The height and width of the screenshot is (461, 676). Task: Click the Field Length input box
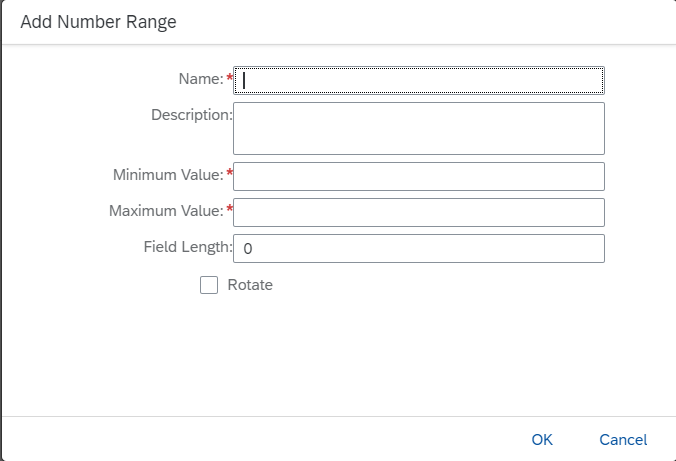tap(418, 248)
